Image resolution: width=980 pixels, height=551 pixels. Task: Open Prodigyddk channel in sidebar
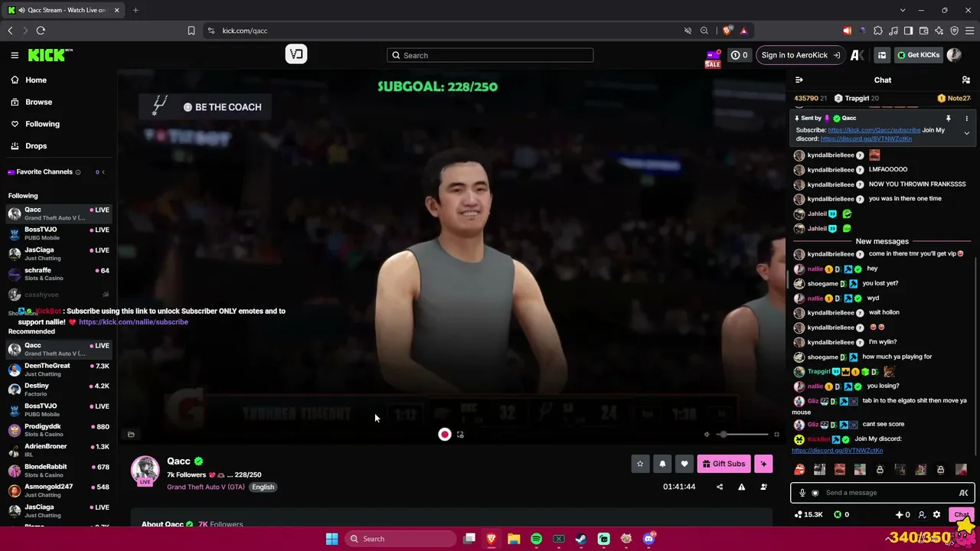tap(59, 431)
